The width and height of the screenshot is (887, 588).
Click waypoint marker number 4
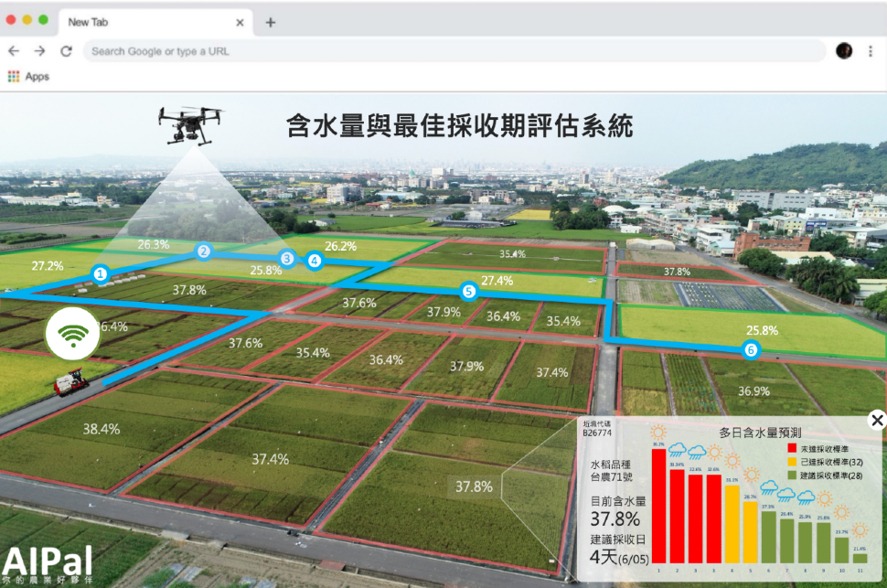coord(315,261)
